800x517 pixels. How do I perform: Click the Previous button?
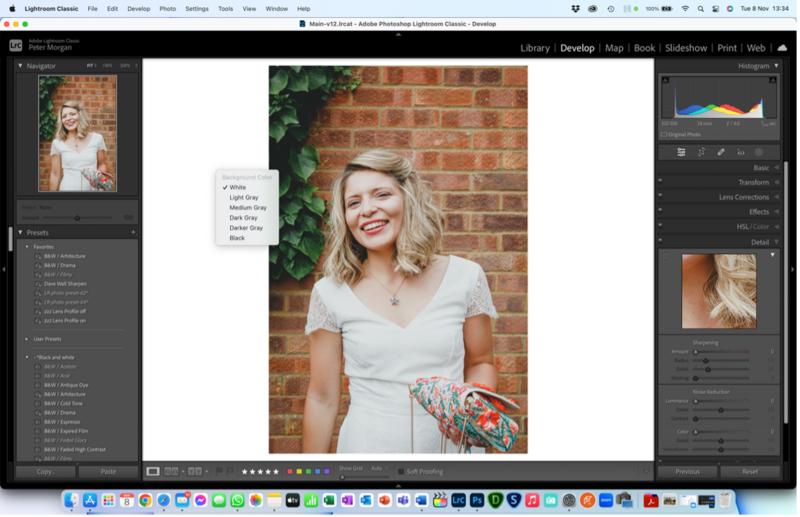(687, 472)
